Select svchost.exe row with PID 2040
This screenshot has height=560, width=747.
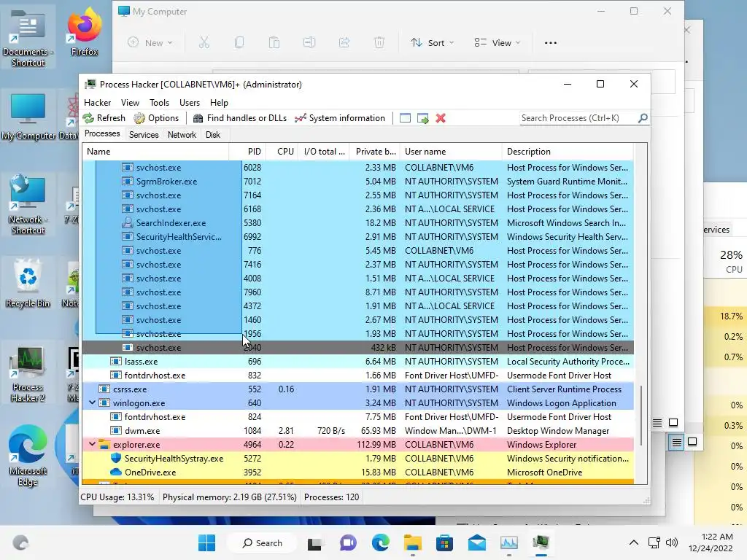(x=357, y=348)
